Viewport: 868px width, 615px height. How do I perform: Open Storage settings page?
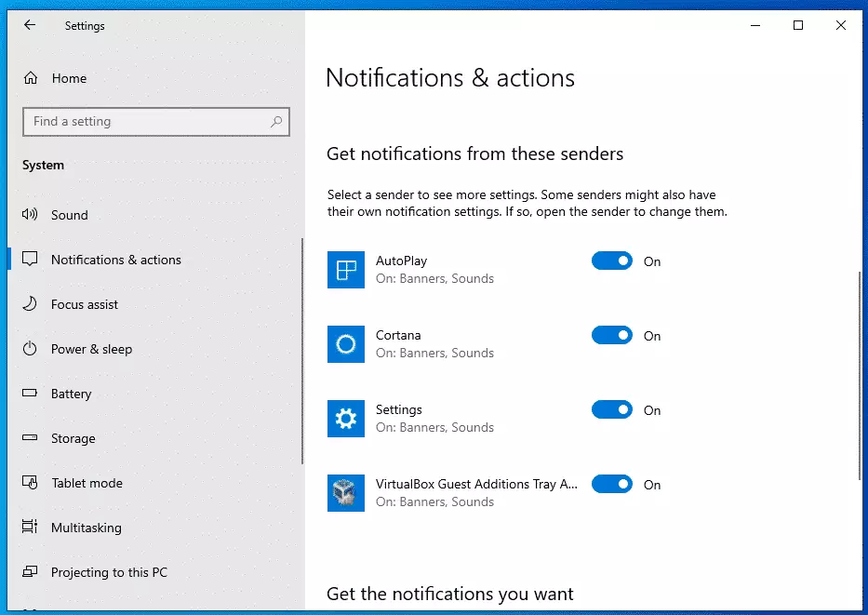point(155,438)
